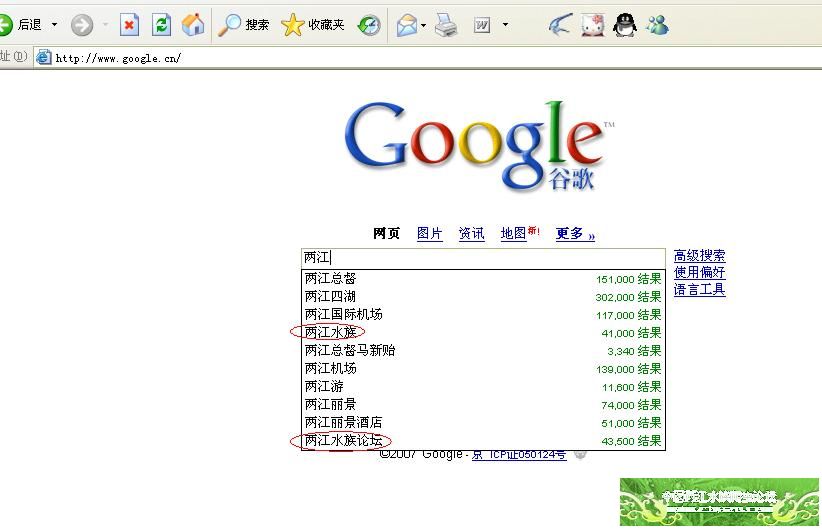Open the 收藏夹 favorites pane
This screenshot has height=529, width=822.
pyautogui.click(x=313, y=25)
